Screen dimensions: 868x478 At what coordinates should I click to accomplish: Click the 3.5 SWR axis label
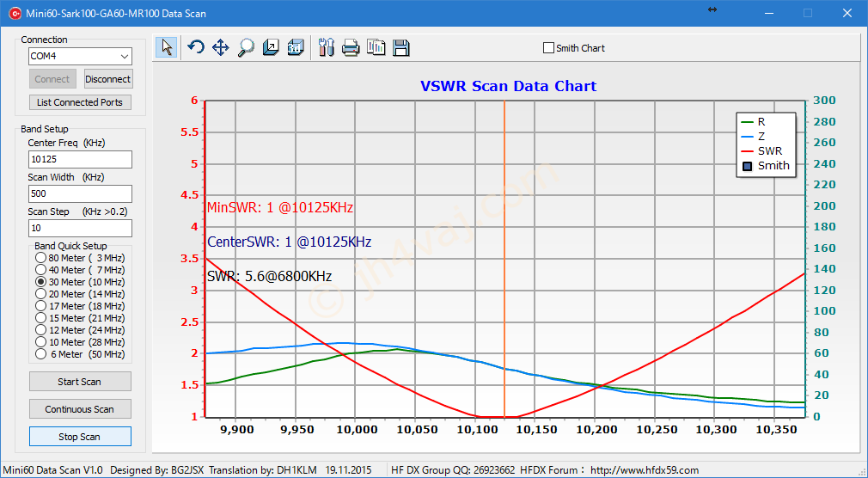point(187,259)
